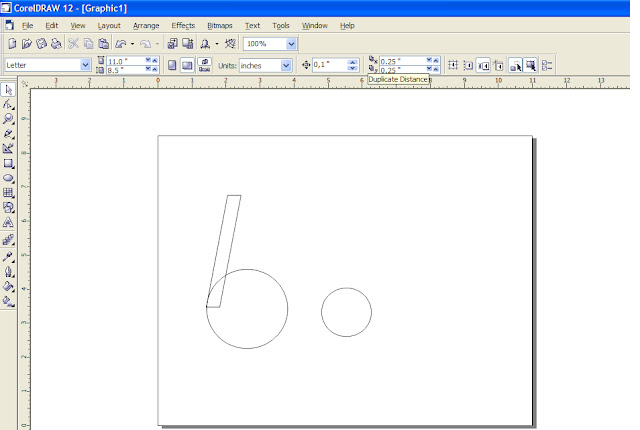Viewport: 640px width, 430px height.
Task: Select the Eyedropper tool
Action: point(8,257)
